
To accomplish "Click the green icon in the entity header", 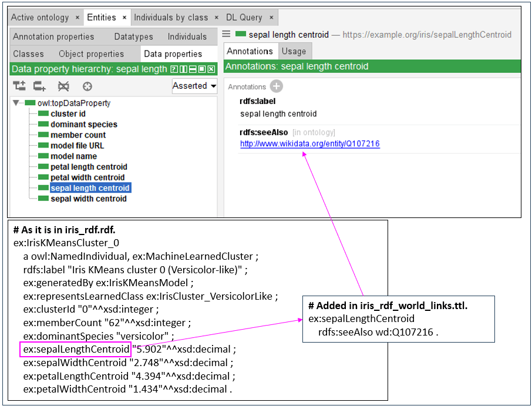I will [x=241, y=34].
